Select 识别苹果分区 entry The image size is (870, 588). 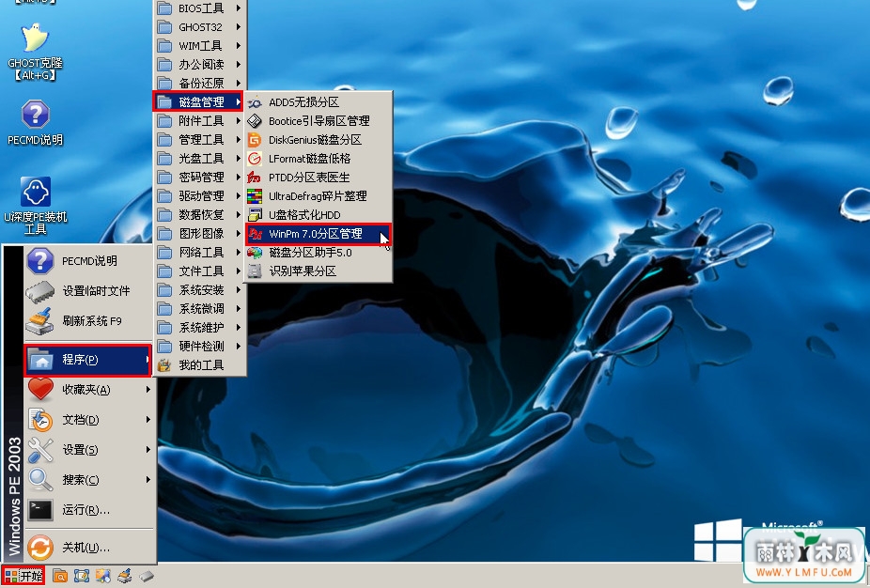pos(318,271)
